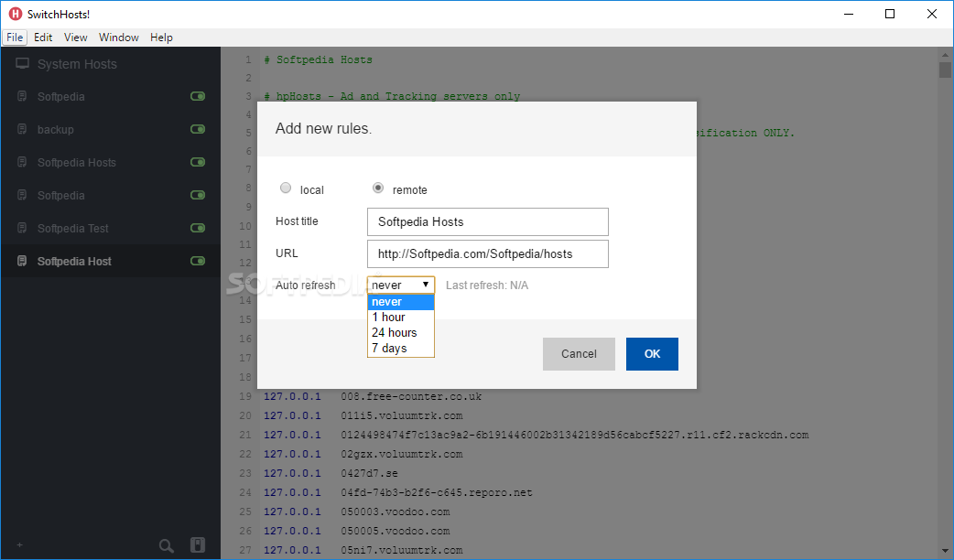Click the '# Softpedia Hosts' comment line
The image size is (954, 560).
coord(319,59)
